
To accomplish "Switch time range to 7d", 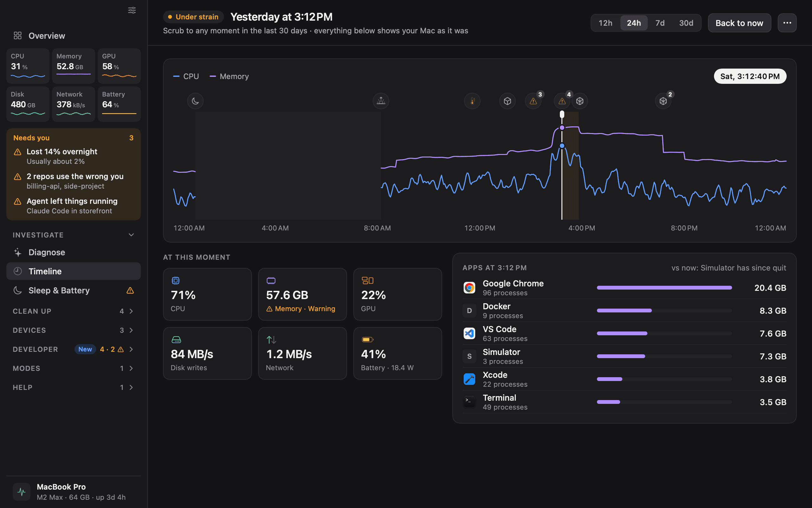I will [x=660, y=23].
